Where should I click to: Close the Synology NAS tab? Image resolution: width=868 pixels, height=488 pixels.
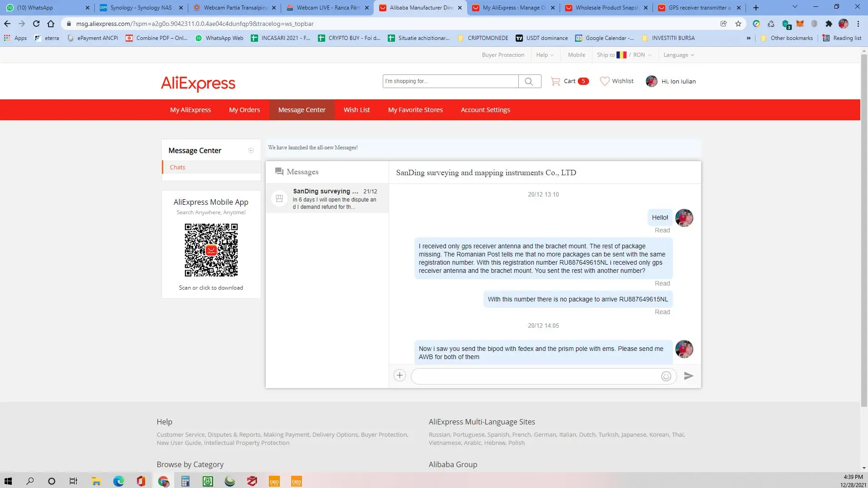(180, 8)
